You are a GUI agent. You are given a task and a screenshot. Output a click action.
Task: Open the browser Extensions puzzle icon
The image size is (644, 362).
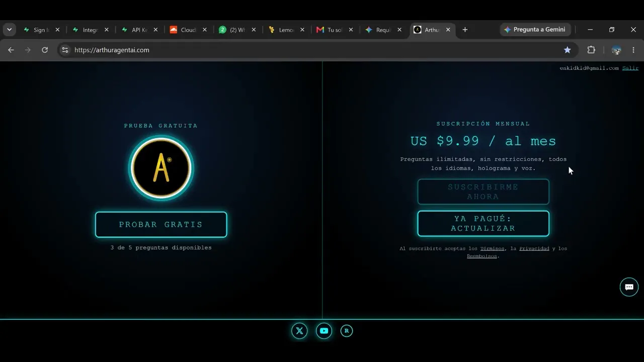pos(591,50)
